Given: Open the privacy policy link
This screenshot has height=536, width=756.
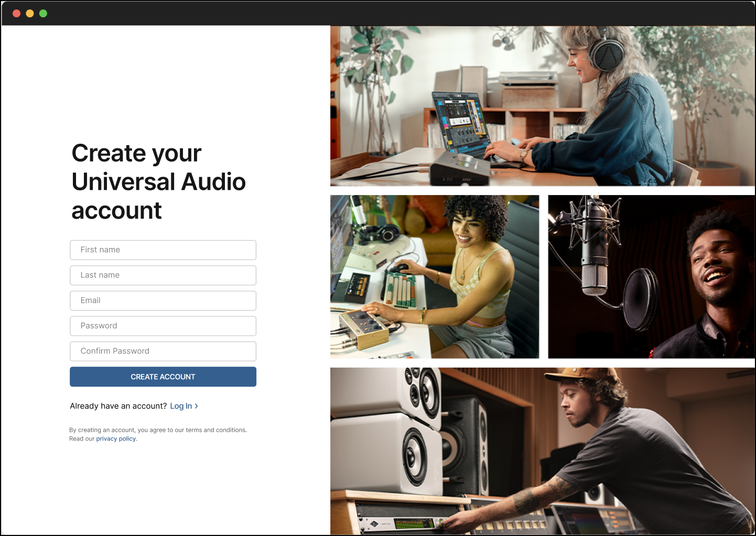Looking at the screenshot, I should click(116, 439).
